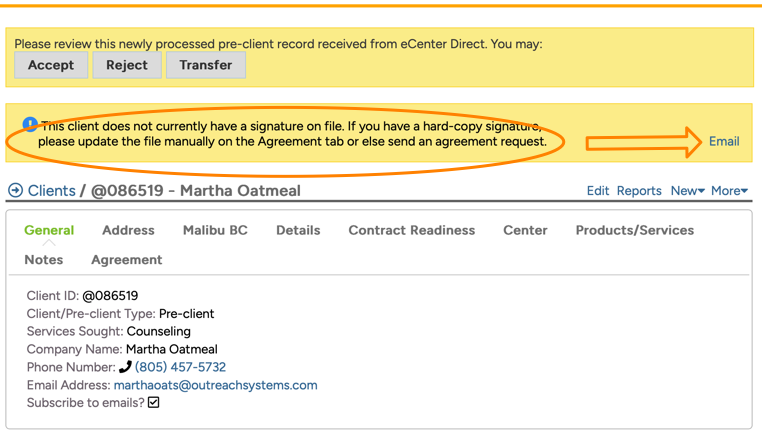The width and height of the screenshot is (762, 434).
Task: Toggle the Subscribe to emails checkbox
Action: coord(153,403)
